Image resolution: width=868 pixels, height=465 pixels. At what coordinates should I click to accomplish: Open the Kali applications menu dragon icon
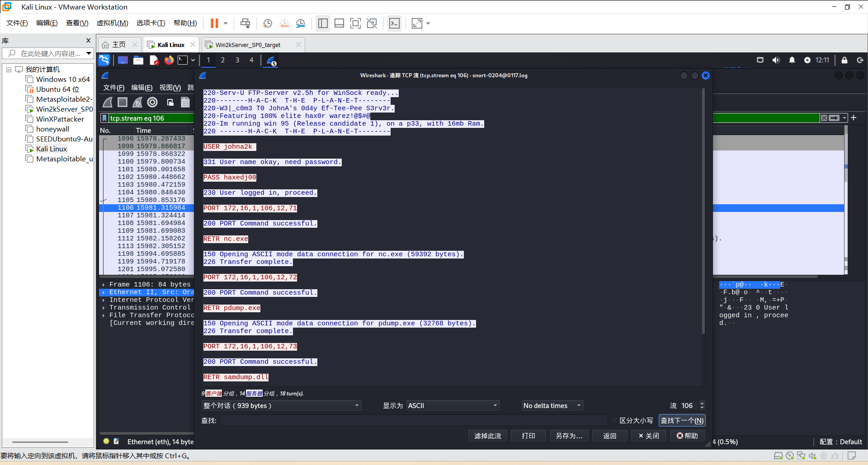pyautogui.click(x=104, y=60)
